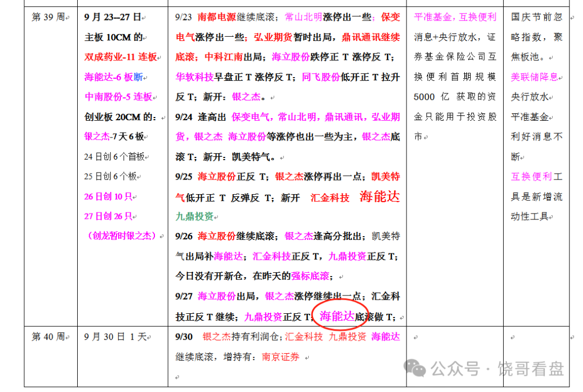
Task: Click the text "利好消息不"
Action: (537, 137)
